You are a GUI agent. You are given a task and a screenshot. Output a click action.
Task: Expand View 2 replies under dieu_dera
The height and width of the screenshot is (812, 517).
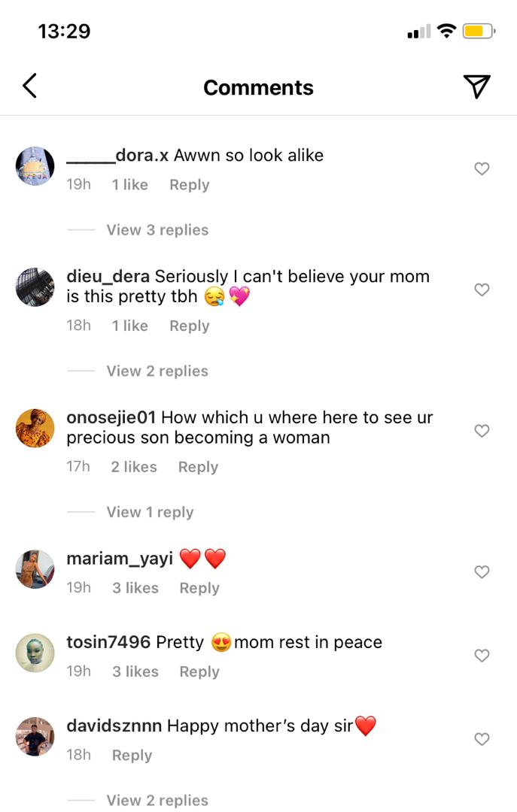(x=157, y=371)
